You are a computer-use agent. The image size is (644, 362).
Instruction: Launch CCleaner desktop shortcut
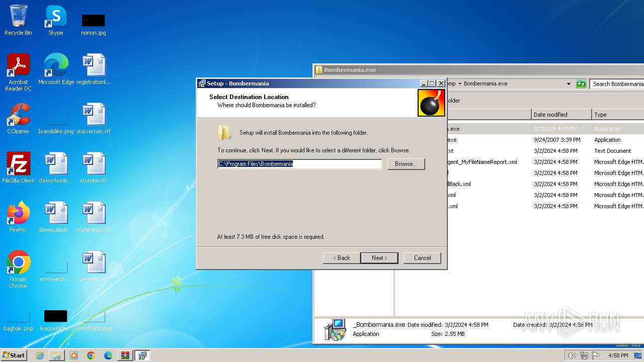[18, 119]
